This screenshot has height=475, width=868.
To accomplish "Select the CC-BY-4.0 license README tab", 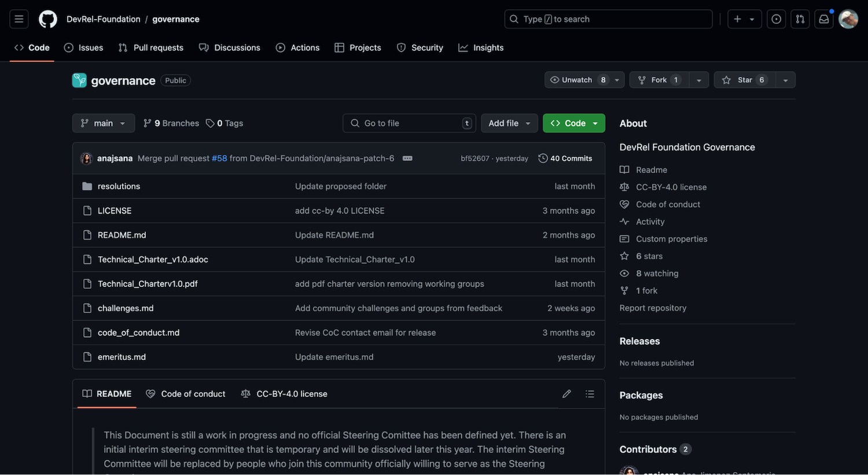I will [x=284, y=394].
